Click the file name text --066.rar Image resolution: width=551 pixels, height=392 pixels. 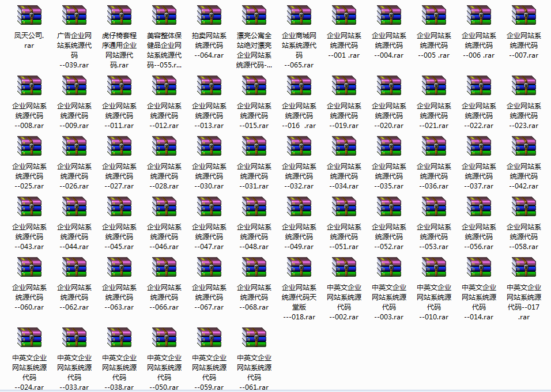(x=164, y=307)
